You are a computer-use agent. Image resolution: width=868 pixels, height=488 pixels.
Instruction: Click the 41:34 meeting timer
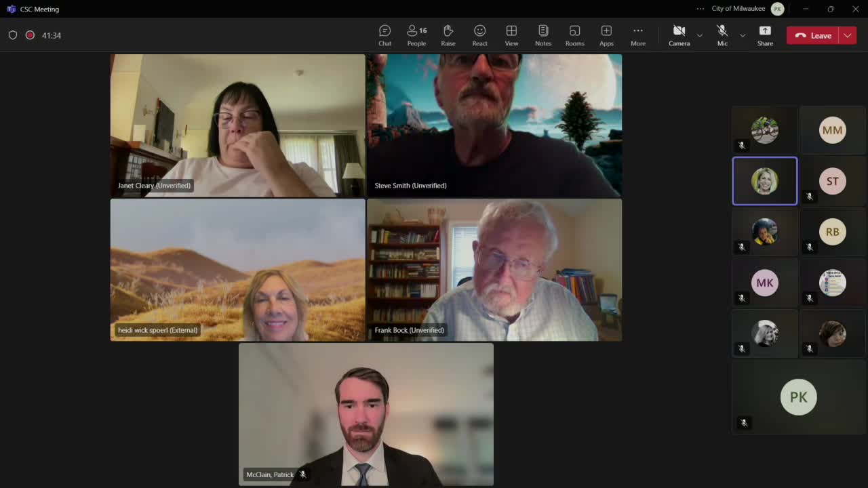click(x=52, y=35)
